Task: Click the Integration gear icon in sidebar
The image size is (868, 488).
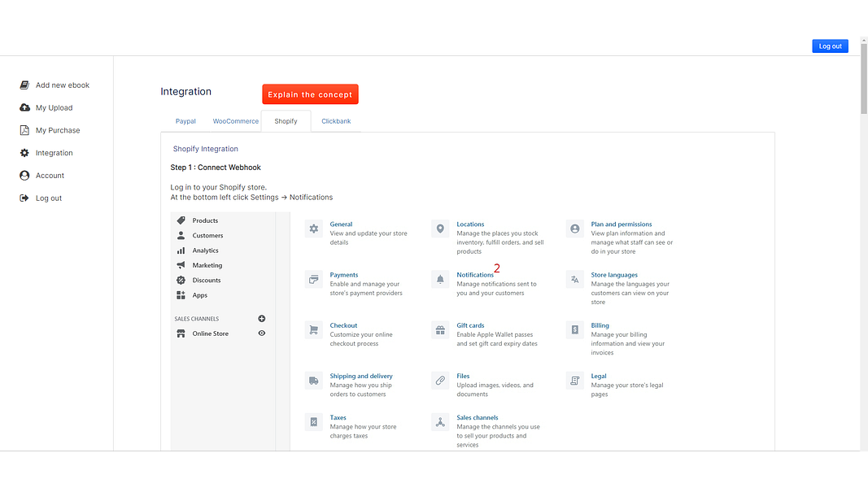Action: [24, 153]
